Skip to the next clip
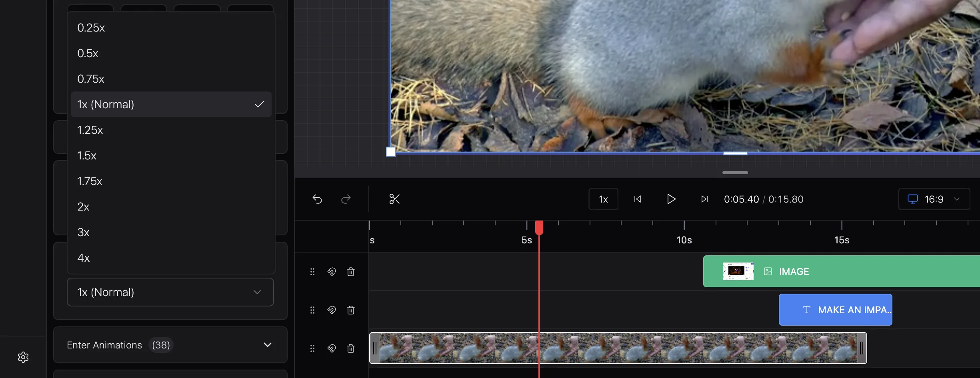Screen dimensions: 980x378 click(705, 199)
